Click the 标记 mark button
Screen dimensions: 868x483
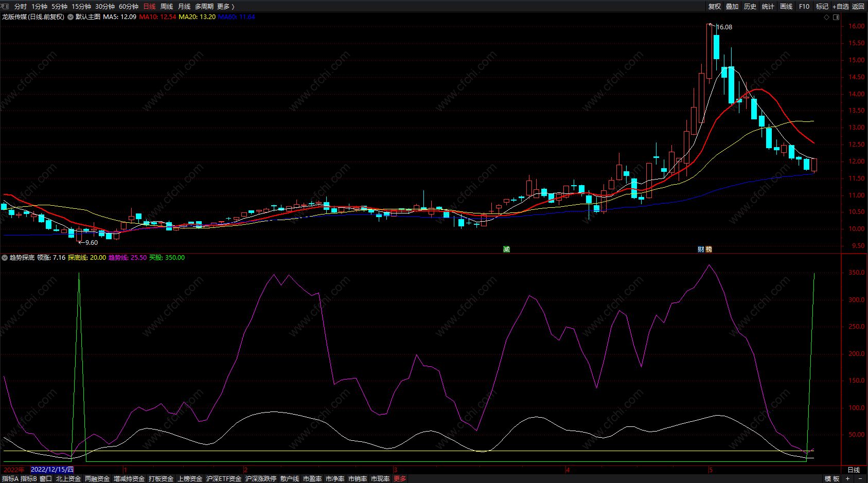822,7
